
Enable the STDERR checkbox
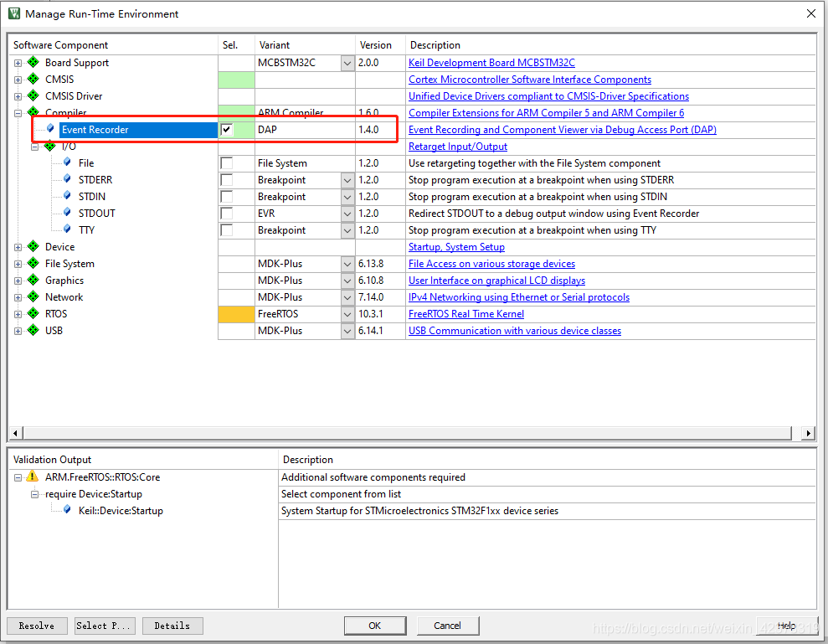227,179
